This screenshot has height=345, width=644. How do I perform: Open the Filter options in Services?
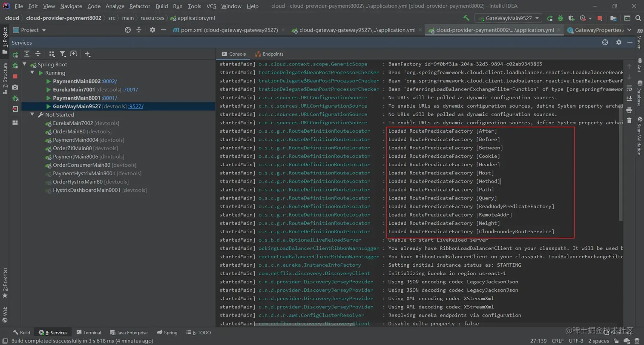(63, 54)
